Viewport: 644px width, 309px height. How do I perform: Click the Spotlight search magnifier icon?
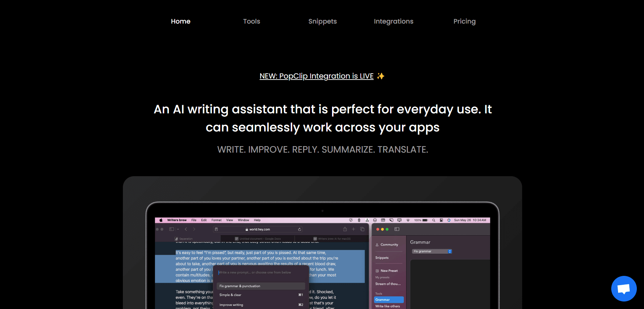tap(434, 220)
